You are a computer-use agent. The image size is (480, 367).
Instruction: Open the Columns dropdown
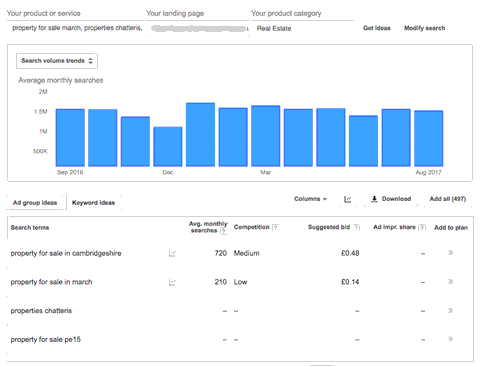click(310, 199)
